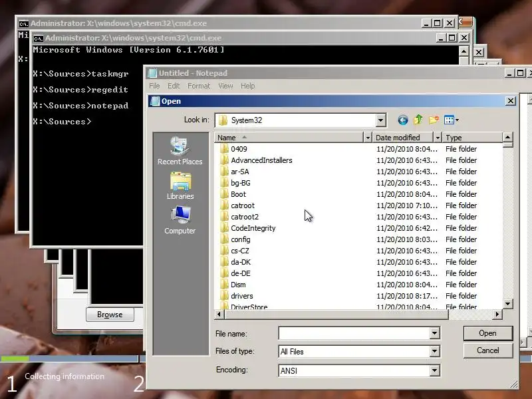Image resolution: width=532 pixels, height=399 pixels.
Task: Select the bg-BG folder
Action: 241,183
